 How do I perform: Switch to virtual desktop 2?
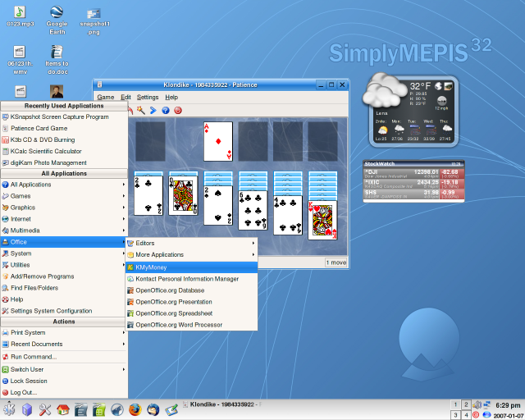(x=466, y=404)
